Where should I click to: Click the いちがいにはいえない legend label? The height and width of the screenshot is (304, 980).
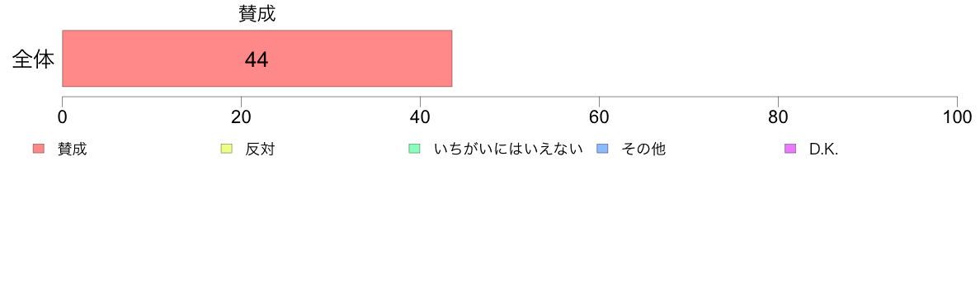click(508, 150)
